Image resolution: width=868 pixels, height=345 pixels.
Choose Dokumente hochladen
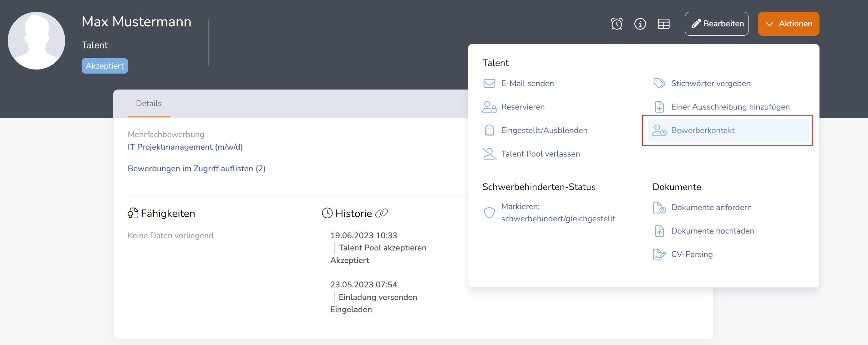point(712,231)
